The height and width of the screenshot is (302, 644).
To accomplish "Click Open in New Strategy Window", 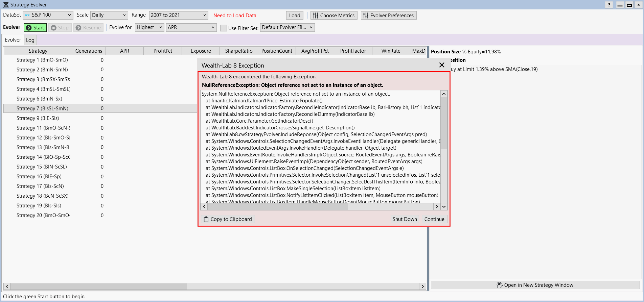I will click(x=535, y=285).
